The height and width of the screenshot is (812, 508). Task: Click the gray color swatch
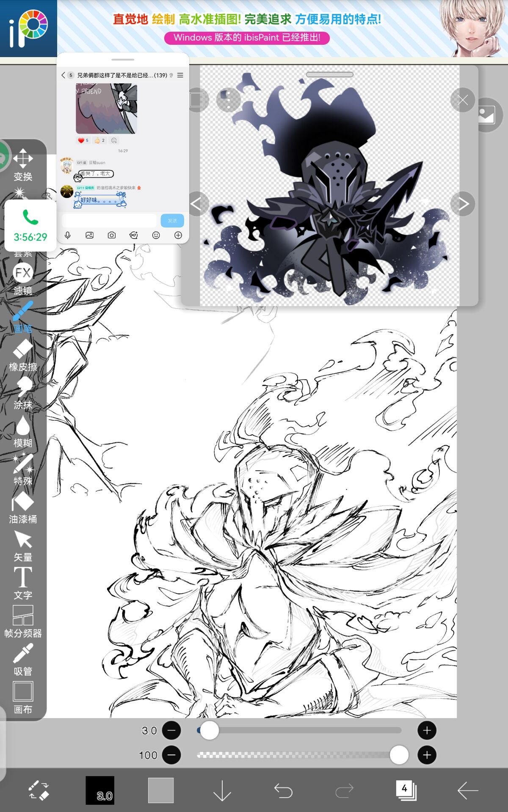(x=161, y=790)
